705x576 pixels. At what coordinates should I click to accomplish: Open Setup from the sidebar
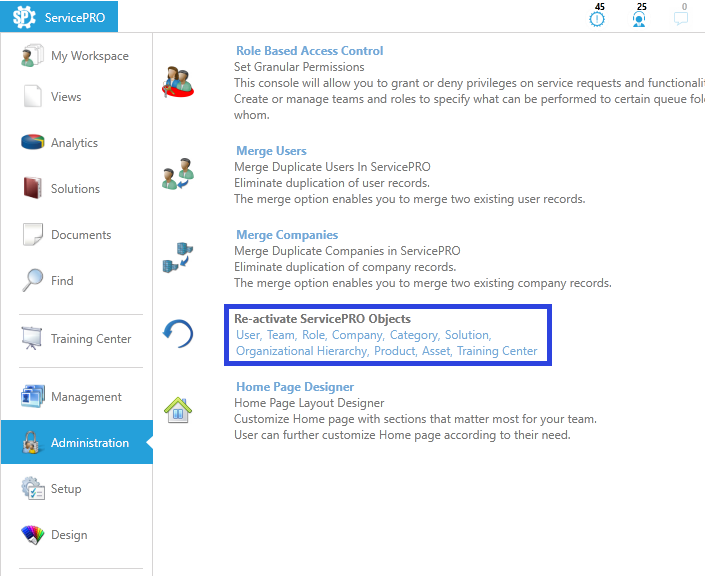pos(66,489)
